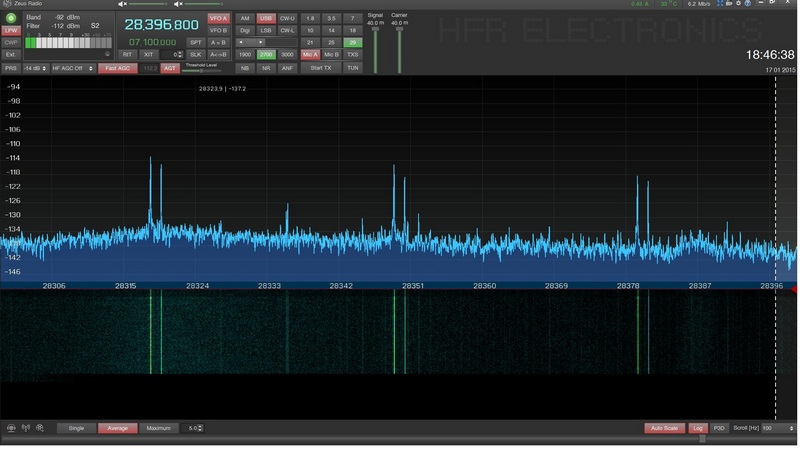Click the green power button
This screenshot has height=449, width=800.
pos(11,18)
